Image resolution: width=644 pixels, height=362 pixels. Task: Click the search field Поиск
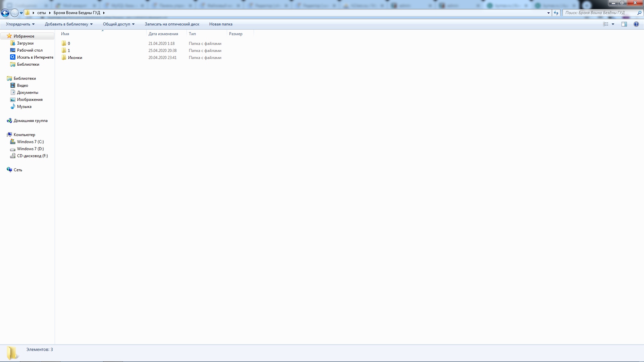599,13
